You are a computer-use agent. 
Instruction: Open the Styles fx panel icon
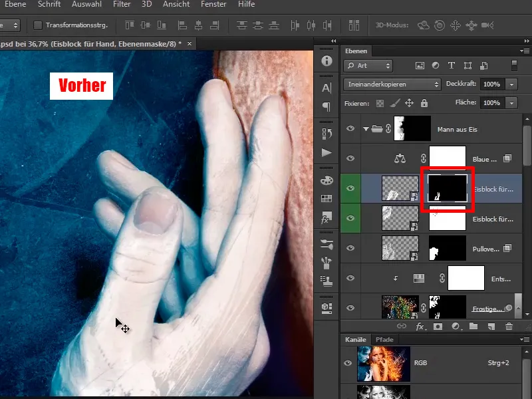(327, 217)
